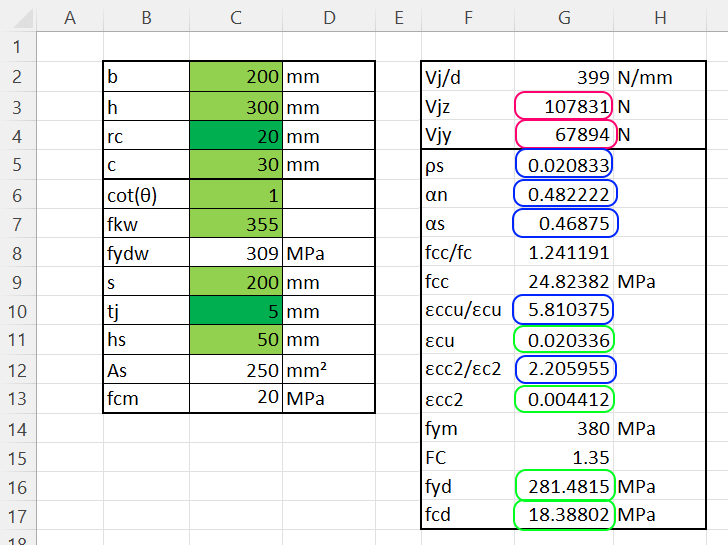
Task: Click the label cell 'ρs'
Action: pyautogui.click(x=468, y=164)
